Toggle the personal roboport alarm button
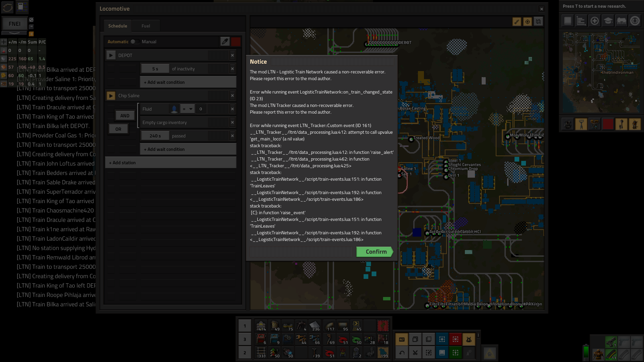This screenshot has width=644, height=362. 469,339
